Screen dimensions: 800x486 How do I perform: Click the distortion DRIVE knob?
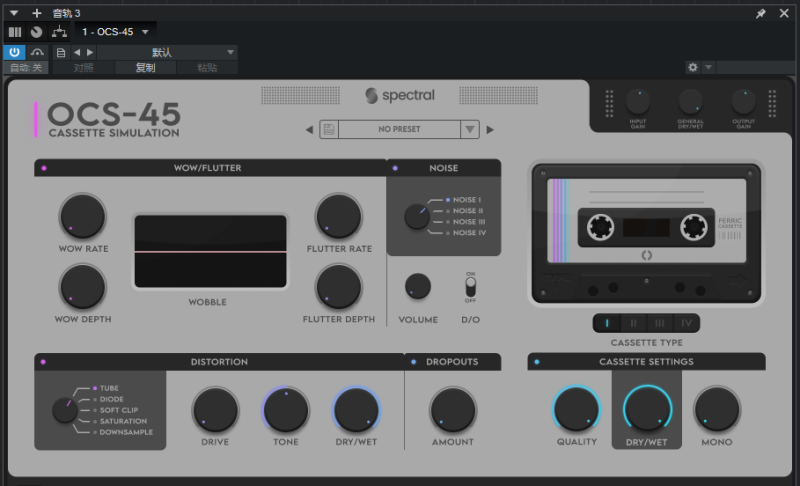click(x=215, y=410)
